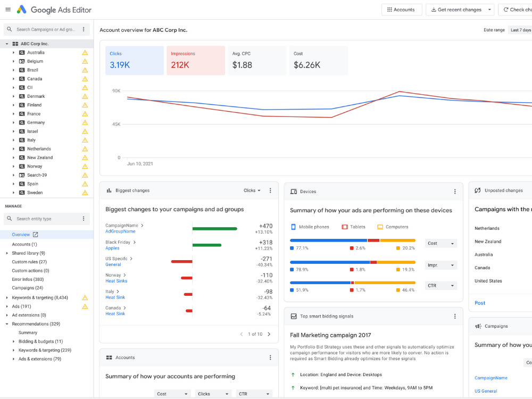Screen dimensions: 532x399
Task: Open Accounts card three-dot menu
Action: click(270, 358)
